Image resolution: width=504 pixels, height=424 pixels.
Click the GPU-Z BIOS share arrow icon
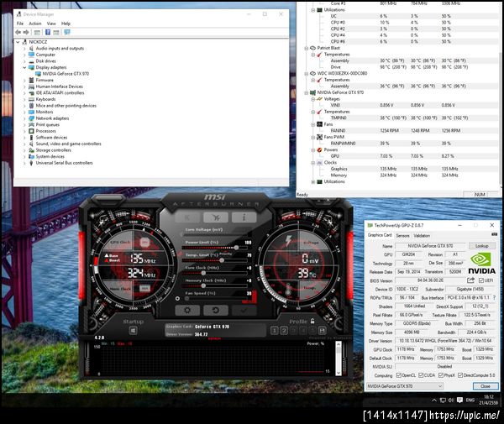[470, 280]
